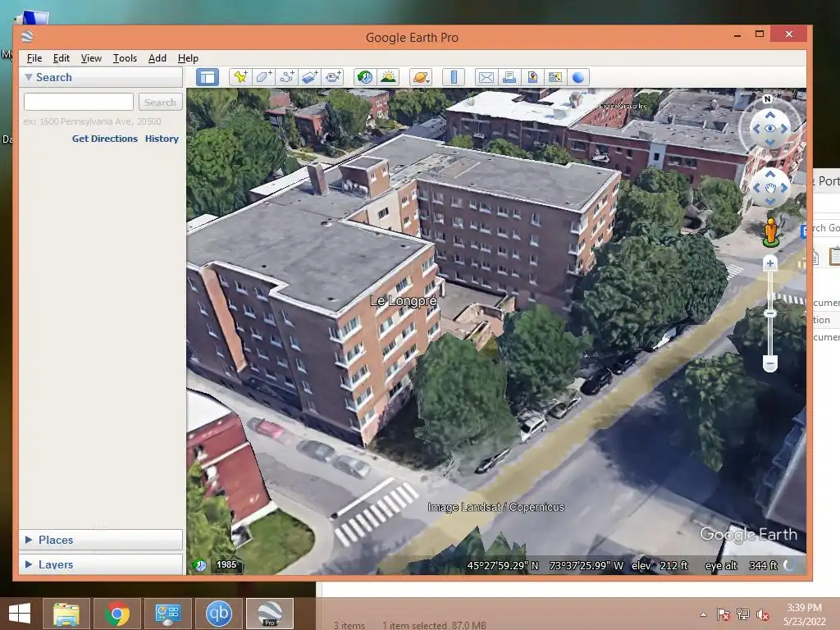
Task: Click the Search button
Action: tap(160, 102)
